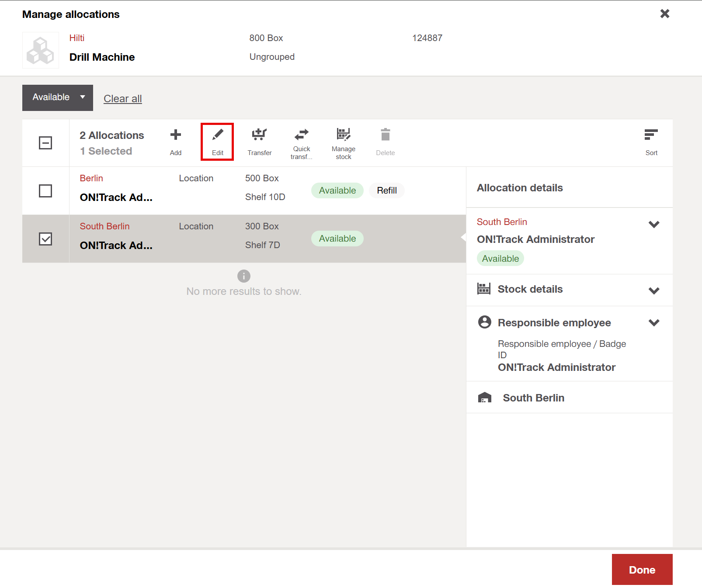
Task: Select the South Berlin warehouse entry
Action: tap(533, 398)
